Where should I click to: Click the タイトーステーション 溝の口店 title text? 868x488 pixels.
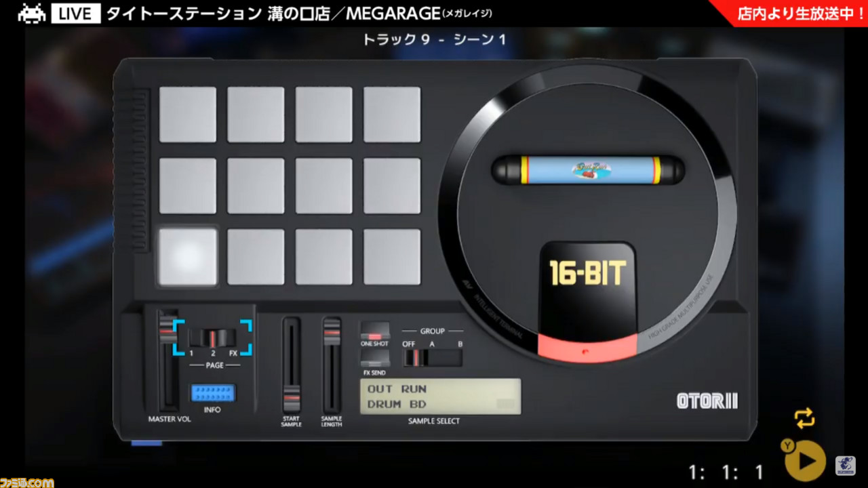[x=218, y=14]
